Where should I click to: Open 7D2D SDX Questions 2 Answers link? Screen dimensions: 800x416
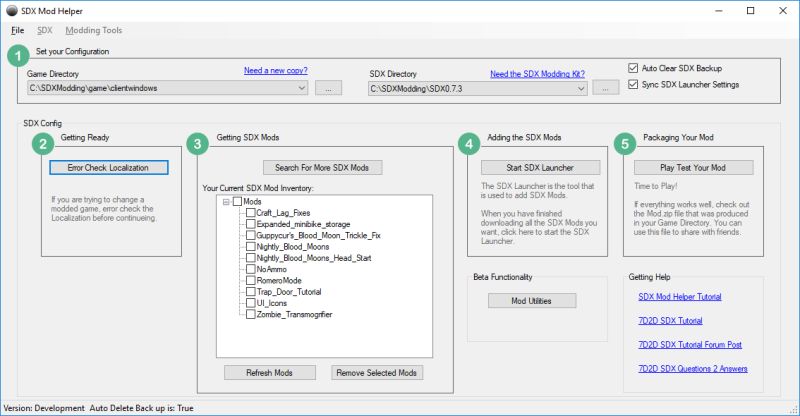[x=693, y=369]
